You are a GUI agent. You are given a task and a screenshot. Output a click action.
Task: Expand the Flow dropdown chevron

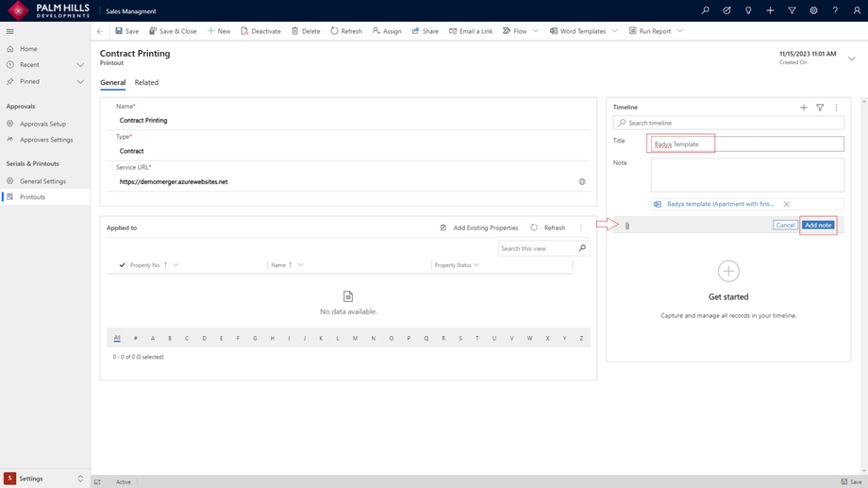pos(535,31)
